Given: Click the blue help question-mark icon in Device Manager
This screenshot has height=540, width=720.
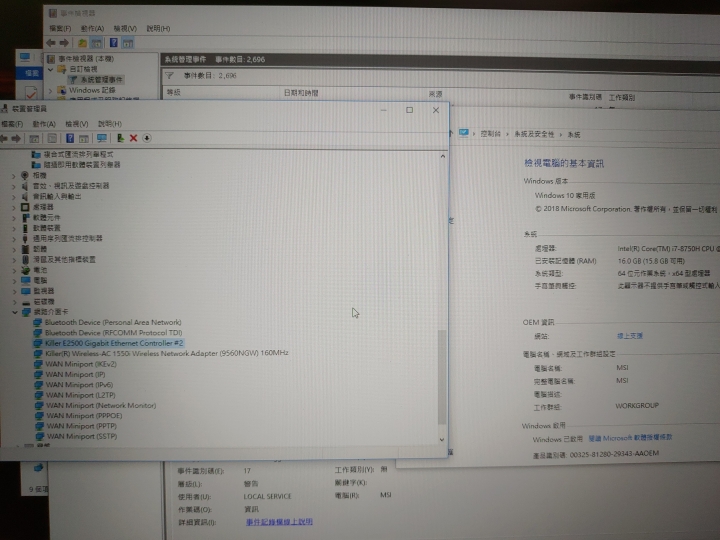Looking at the screenshot, I should (70, 138).
